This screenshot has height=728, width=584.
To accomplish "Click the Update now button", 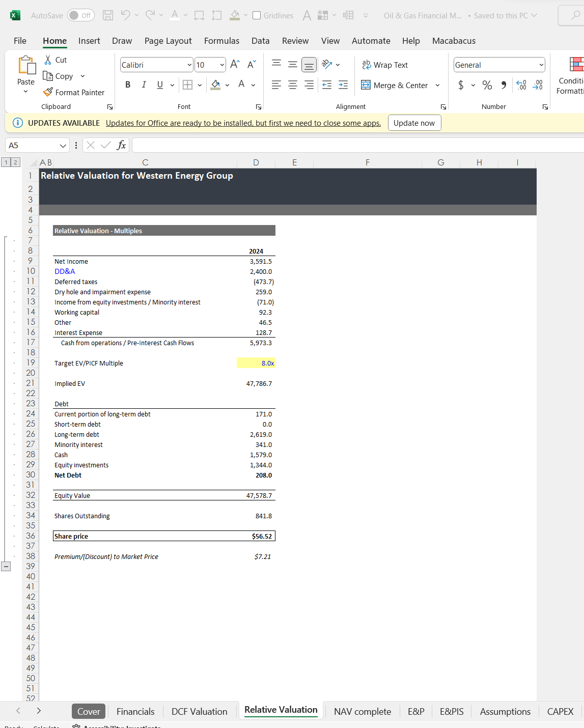I will point(414,123).
